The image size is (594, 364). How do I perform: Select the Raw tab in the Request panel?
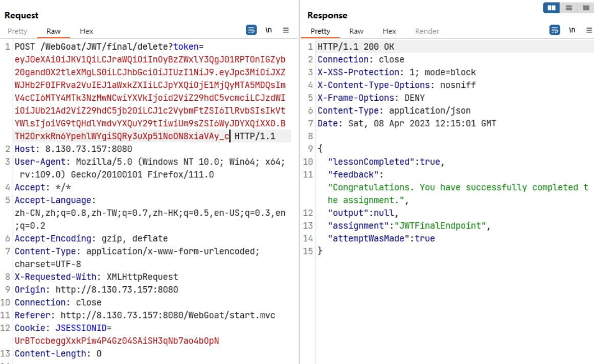click(x=54, y=31)
